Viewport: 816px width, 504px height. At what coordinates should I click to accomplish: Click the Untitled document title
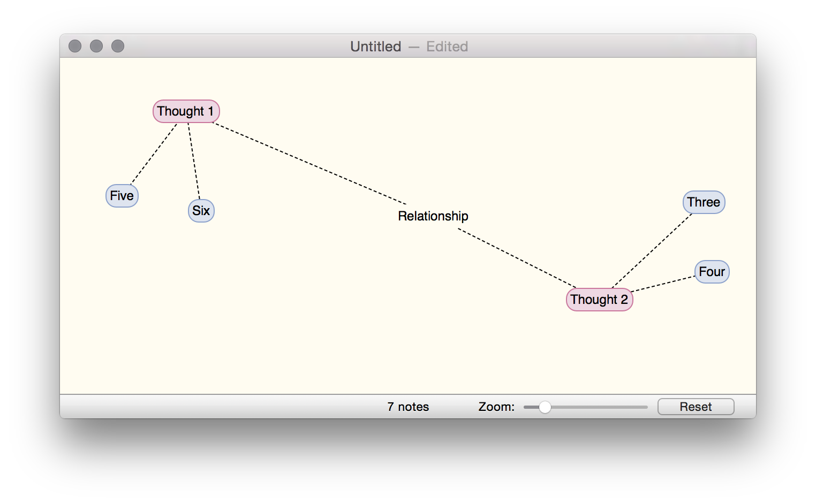pos(375,47)
